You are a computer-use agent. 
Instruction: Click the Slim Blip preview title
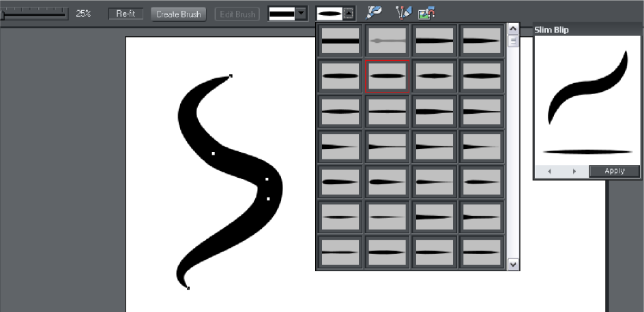click(552, 29)
